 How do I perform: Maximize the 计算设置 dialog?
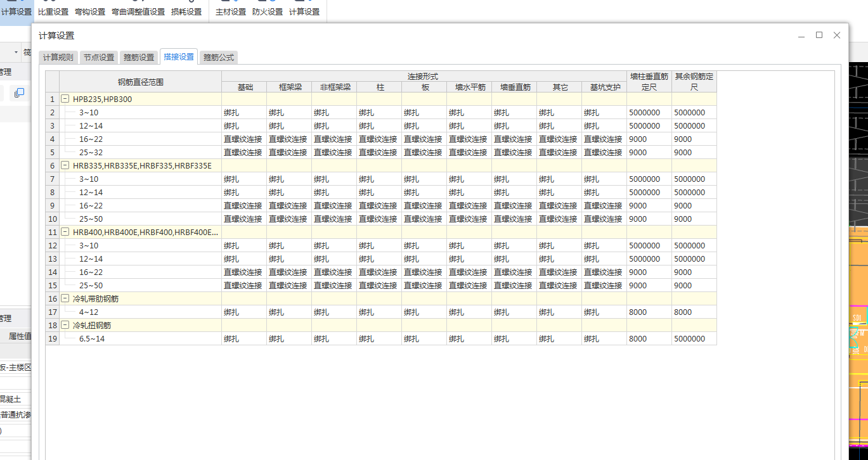point(819,35)
